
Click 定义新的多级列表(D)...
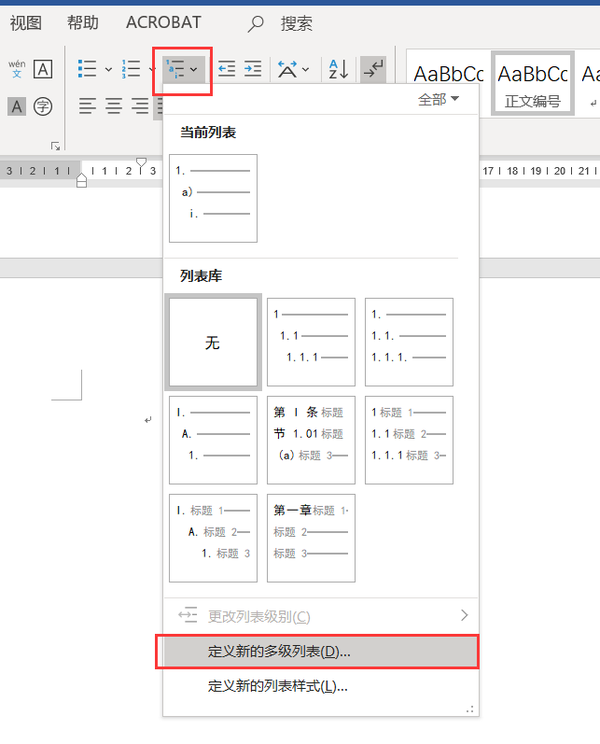(321, 651)
